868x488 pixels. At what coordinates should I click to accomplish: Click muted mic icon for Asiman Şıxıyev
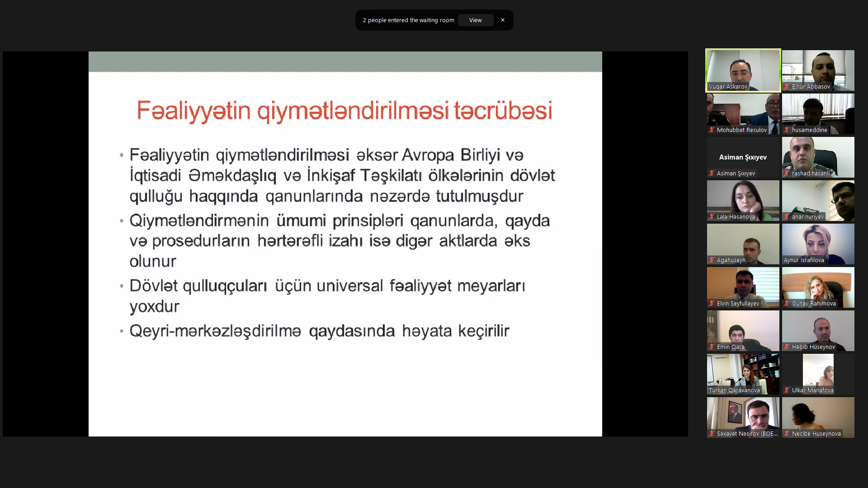click(712, 173)
